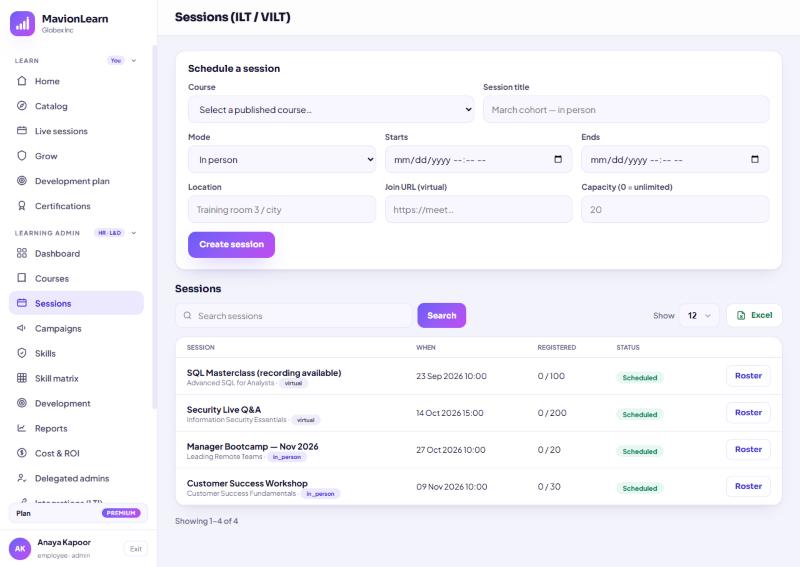The image size is (800, 567).
Task: Click the magnifier icon in Search sessions
Action: click(188, 316)
